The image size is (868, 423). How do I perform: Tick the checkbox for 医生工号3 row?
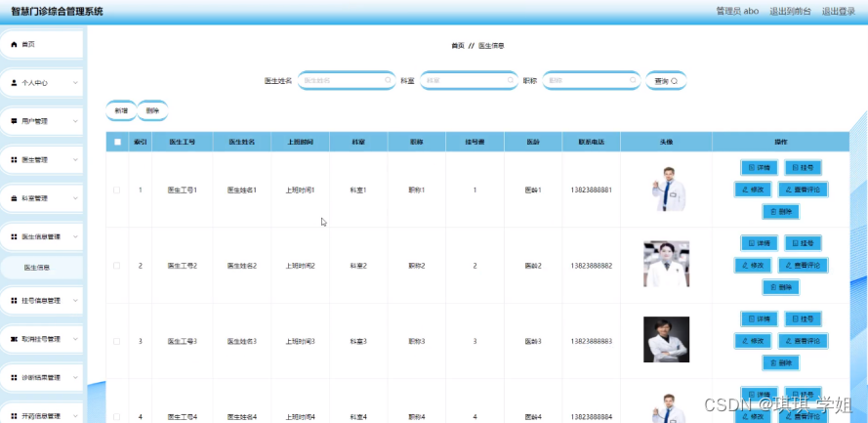pos(117,341)
